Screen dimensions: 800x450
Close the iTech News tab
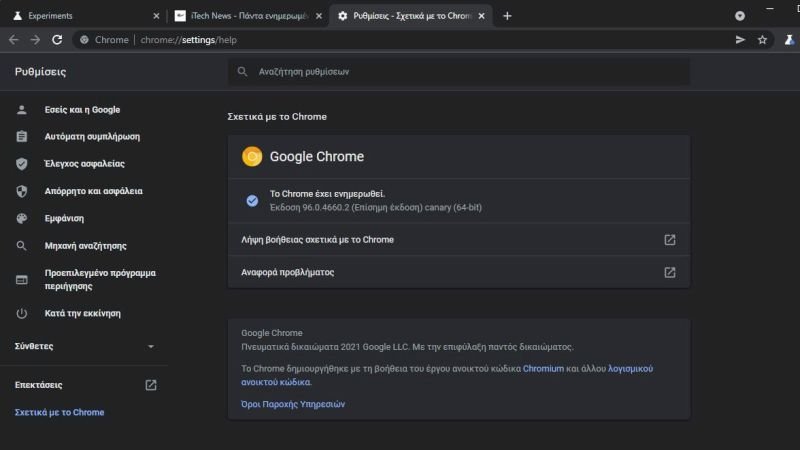pos(320,16)
